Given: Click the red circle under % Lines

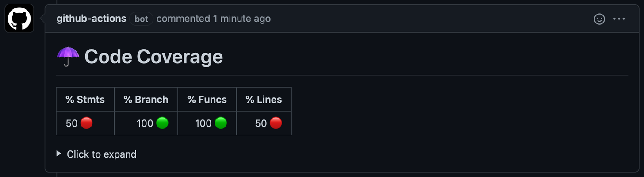Looking at the screenshot, I should click(276, 123).
